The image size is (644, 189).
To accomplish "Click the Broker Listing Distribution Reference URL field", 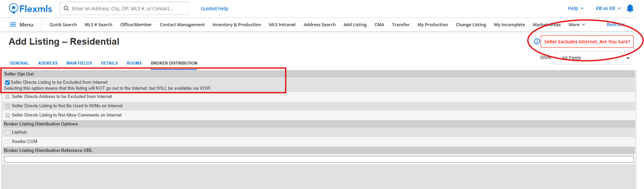I will point(319,159).
